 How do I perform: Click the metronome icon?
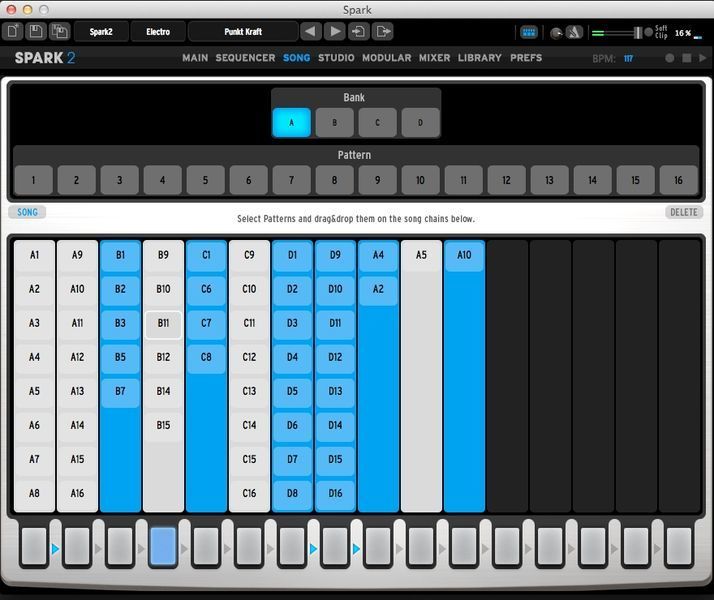574,32
